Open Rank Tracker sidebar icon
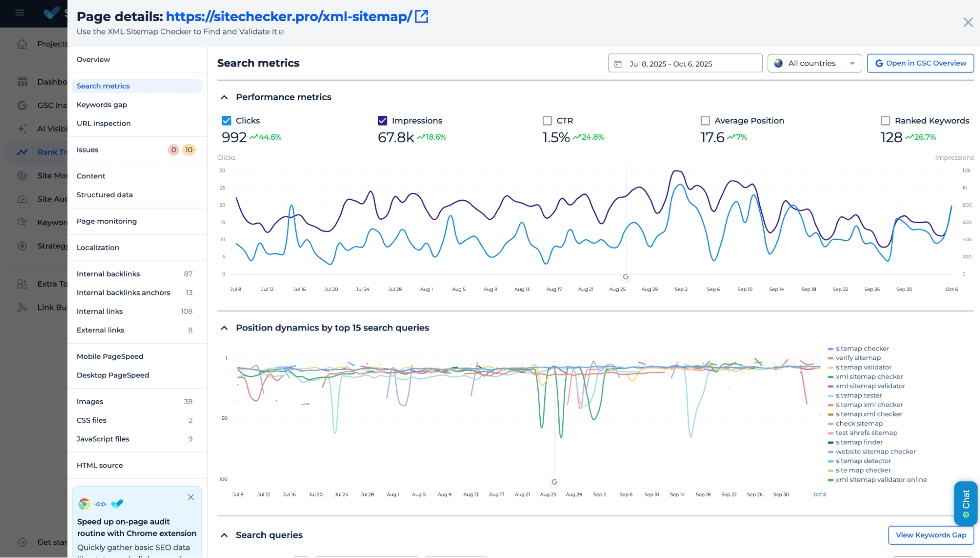 click(22, 152)
